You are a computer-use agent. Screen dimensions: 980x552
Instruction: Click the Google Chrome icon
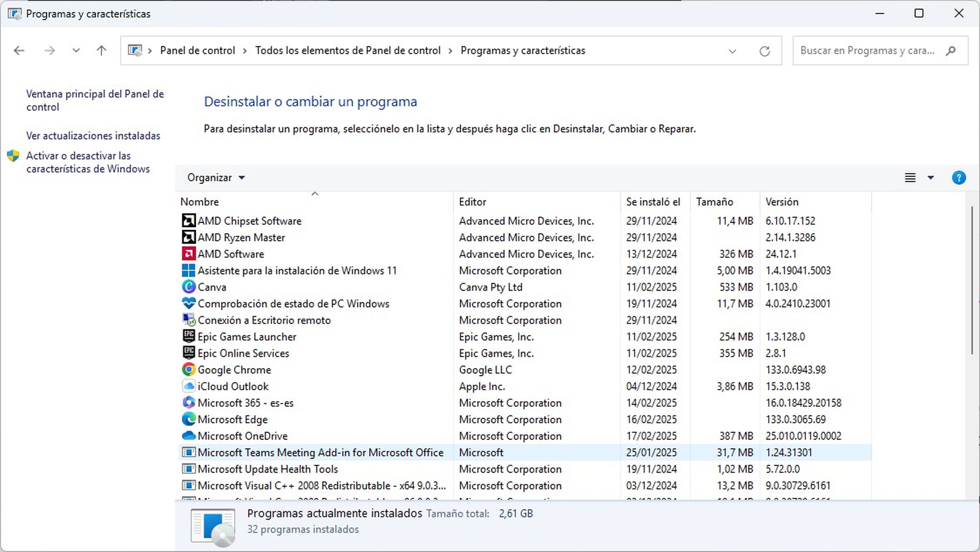point(189,370)
